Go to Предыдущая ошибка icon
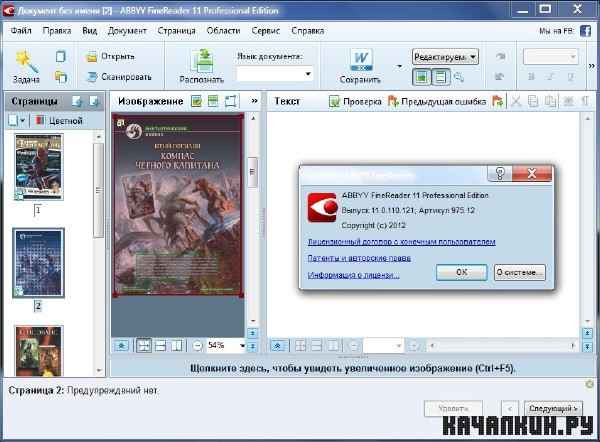The image size is (600, 442). click(x=393, y=101)
